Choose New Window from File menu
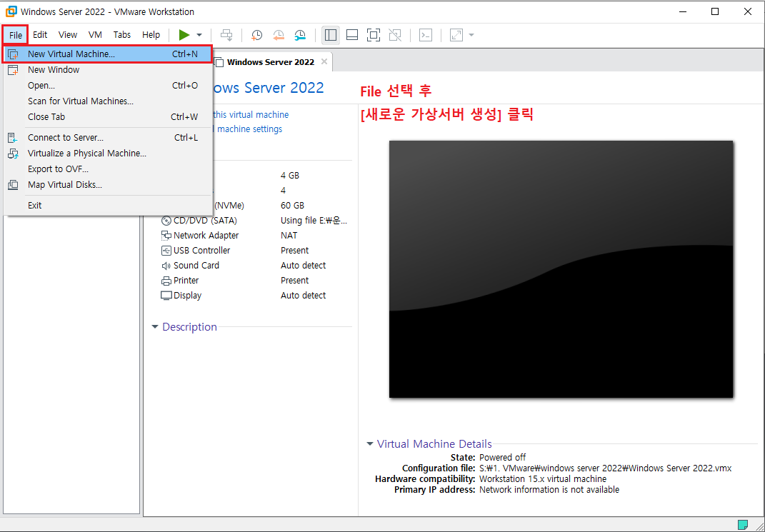 point(108,70)
